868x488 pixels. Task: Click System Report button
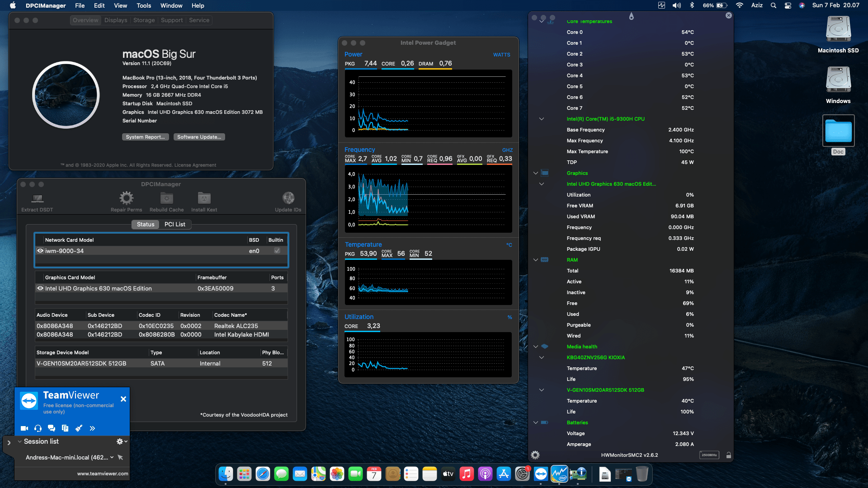click(x=145, y=137)
